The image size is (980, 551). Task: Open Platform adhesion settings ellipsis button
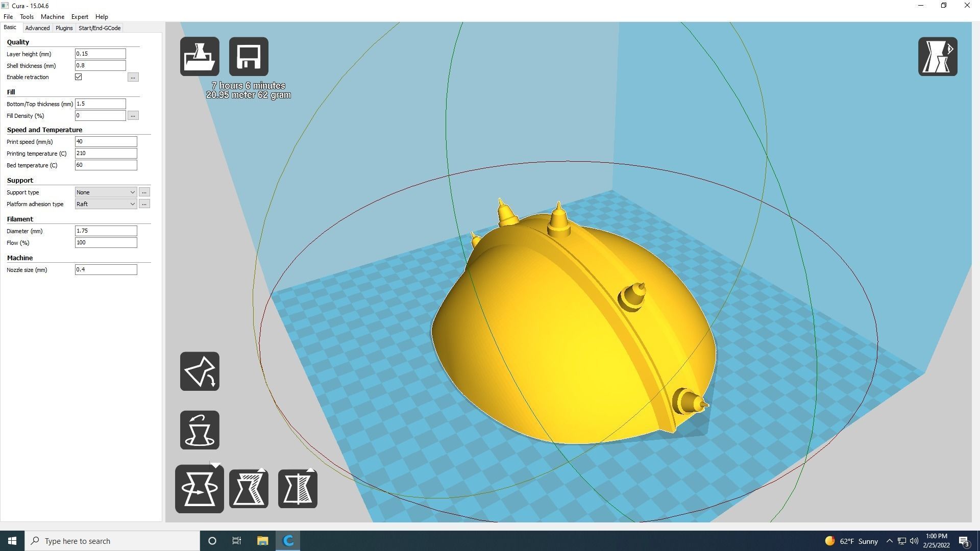click(x=144, y=204)
